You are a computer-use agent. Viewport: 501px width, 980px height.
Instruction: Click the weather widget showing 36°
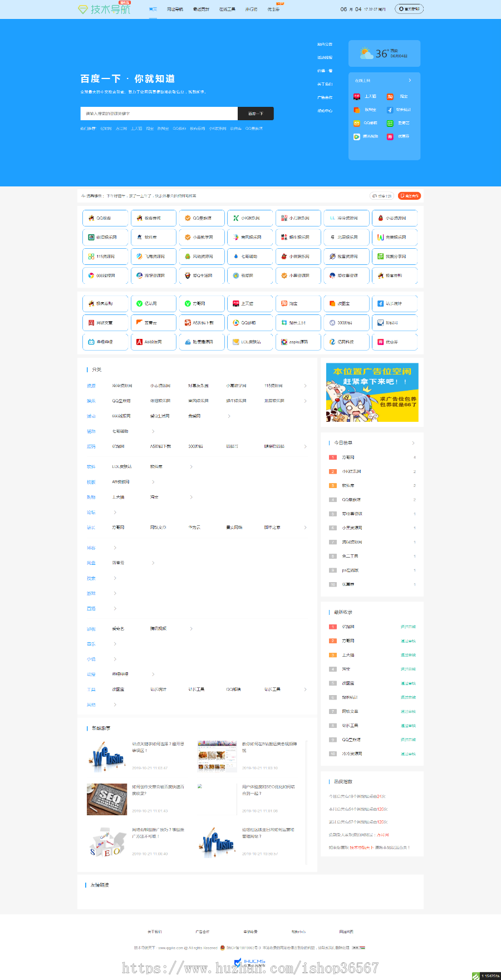pos(384,53)
